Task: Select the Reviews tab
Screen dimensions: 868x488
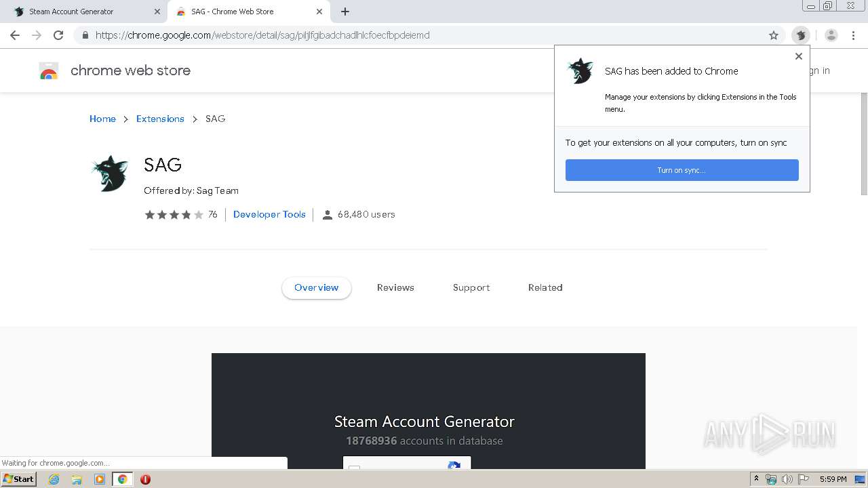Action: [x=395, y=287]
